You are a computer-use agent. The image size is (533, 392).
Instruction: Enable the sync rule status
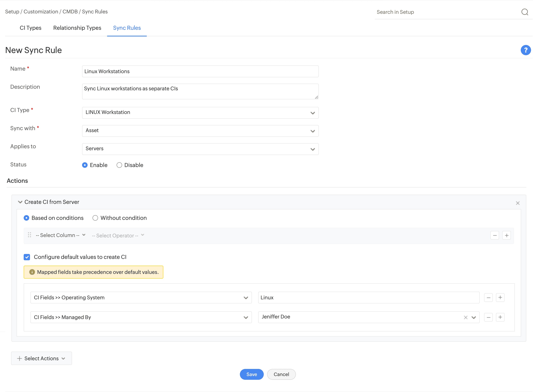tap(85, 165)
